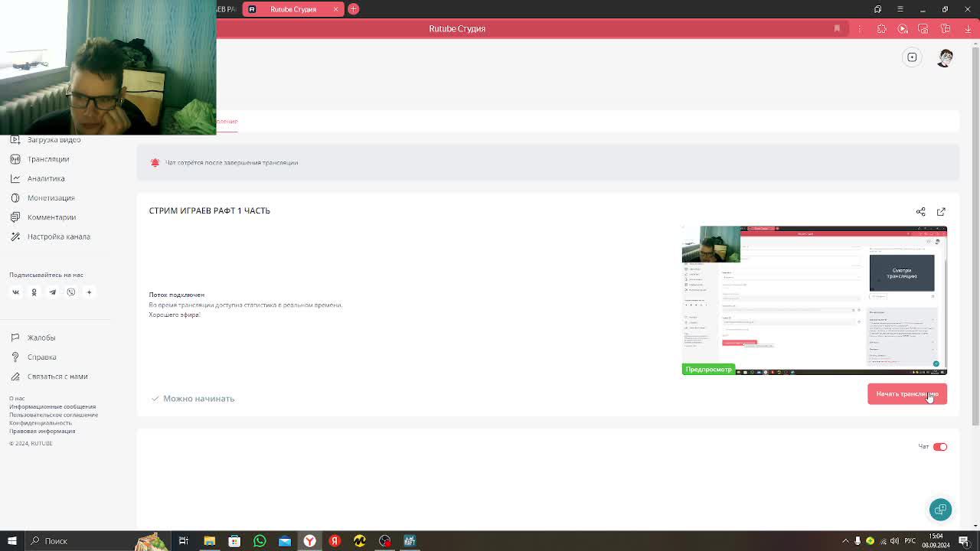Open the Raft game taskbar icon
Screen dimensions: 980x551
click(410, 541)
